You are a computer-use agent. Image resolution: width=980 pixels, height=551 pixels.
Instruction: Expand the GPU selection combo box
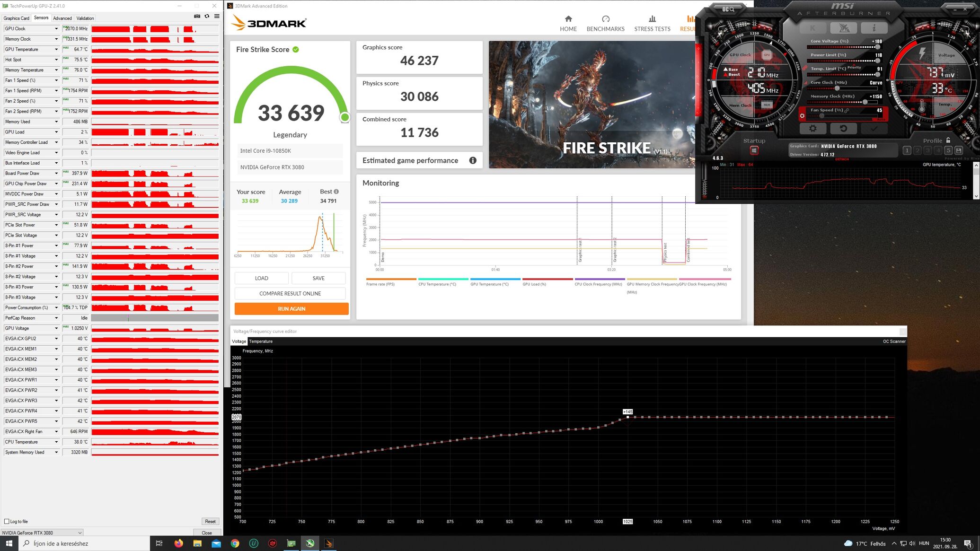click(x=79, y=533)
